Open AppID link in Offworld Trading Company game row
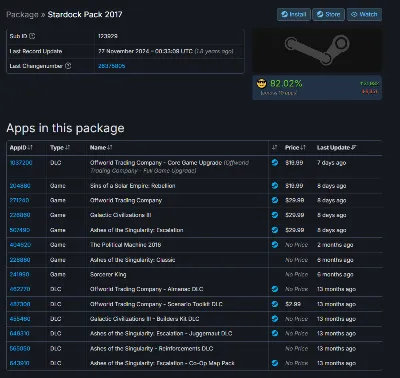Image resolution: width=400 pixels, height=378 pixels. pos(19,200)
